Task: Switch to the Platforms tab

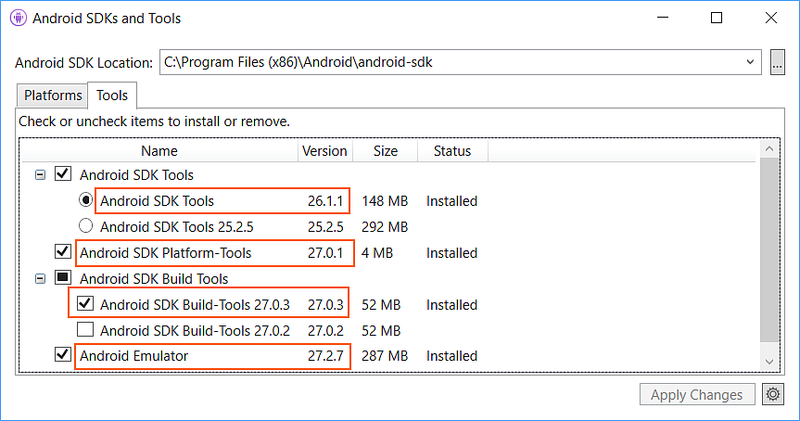Action: pyautogui.click(x=52, y=96)
